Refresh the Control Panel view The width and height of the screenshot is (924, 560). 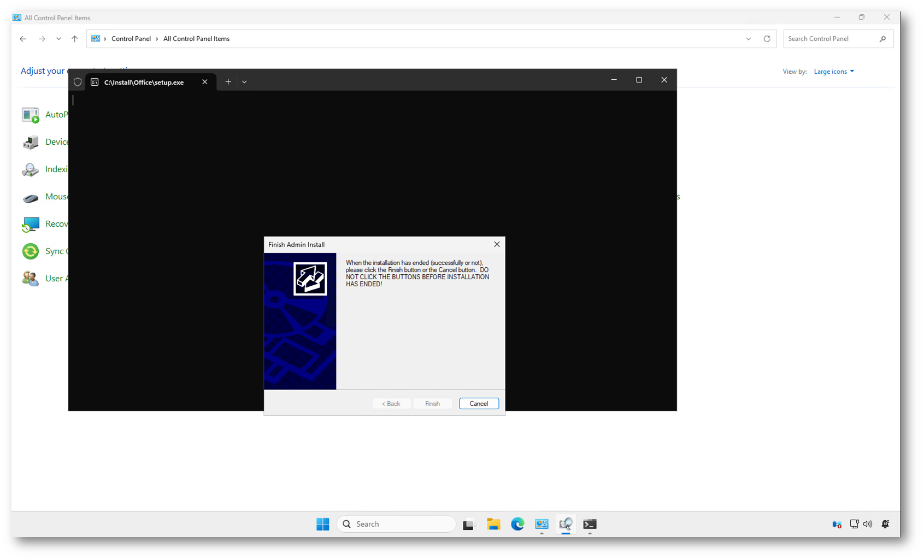(x=767, y=39)
